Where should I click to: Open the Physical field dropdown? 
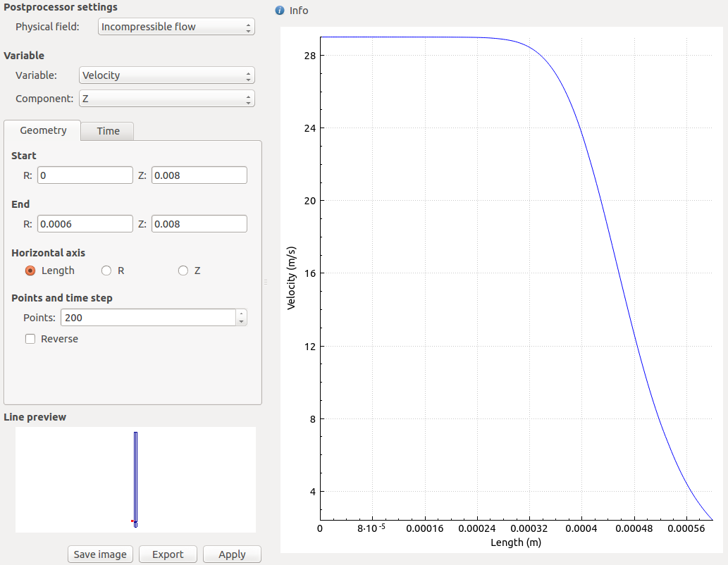click(x=175, y=27)
